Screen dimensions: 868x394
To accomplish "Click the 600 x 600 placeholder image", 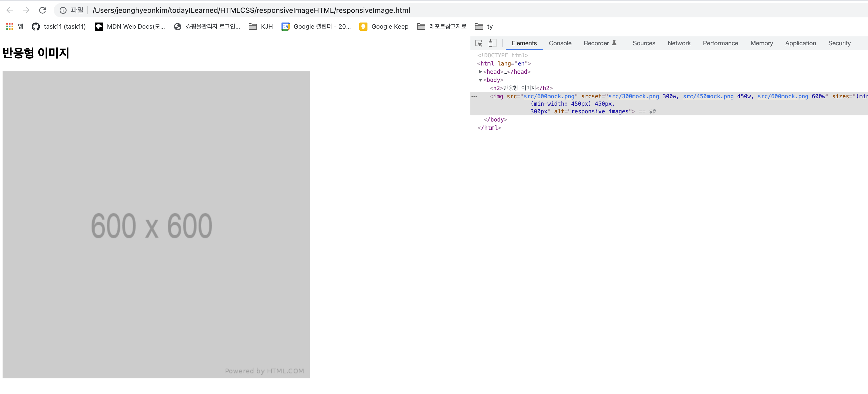I will pos(156,225).
